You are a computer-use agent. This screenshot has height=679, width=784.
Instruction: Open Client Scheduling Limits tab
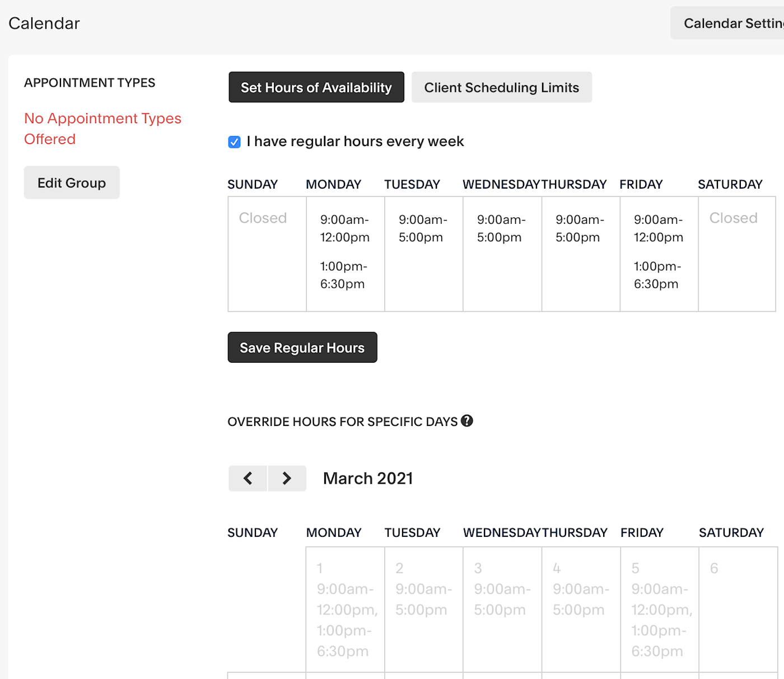click(502, 87)
